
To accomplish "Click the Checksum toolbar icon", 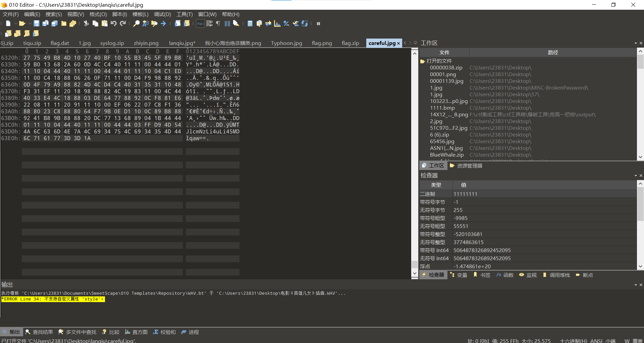I will click(295, 23).
